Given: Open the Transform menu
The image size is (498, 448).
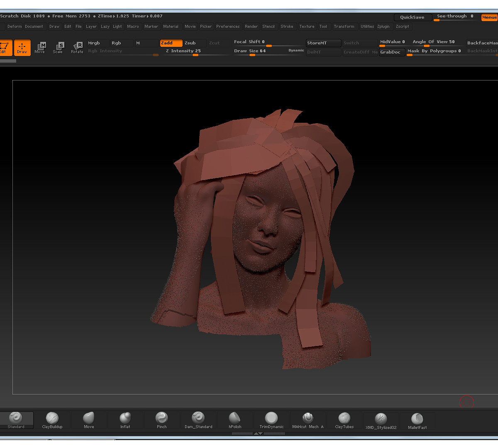Looking at the screenshot, I should [x=344, y=27].
